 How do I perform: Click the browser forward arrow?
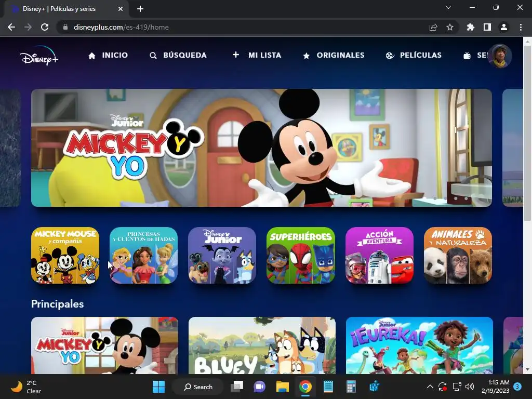[x=28, y=27]
